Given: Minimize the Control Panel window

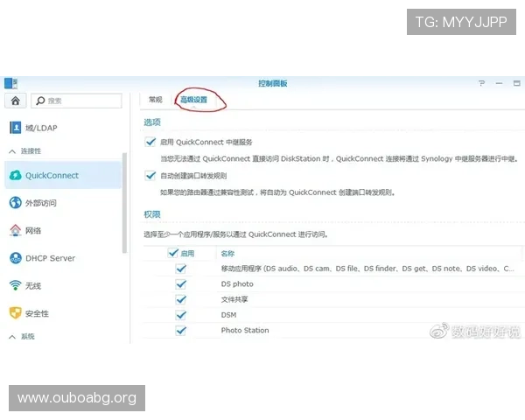Looking at the screenshot, I should pos(500,83).
